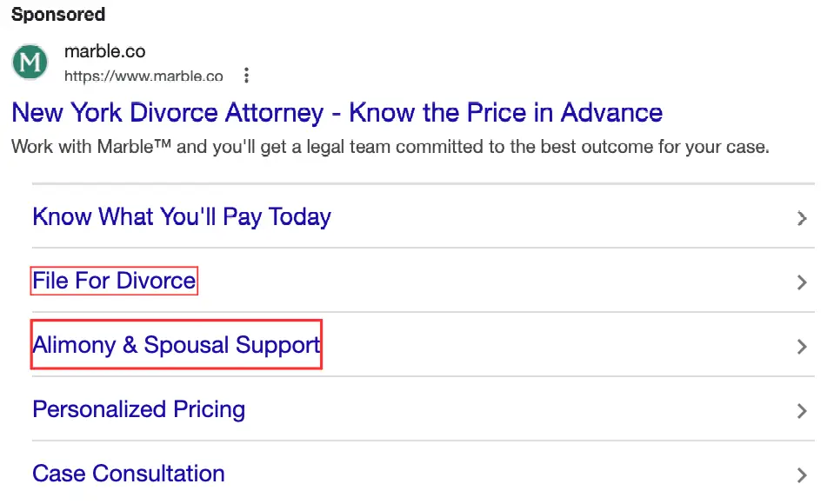Open the Personalized Pricing sitelink

(137, 409)
